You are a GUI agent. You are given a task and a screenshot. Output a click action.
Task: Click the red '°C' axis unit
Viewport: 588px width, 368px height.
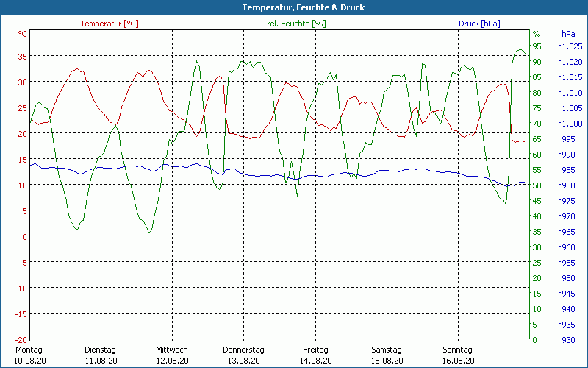pyautogui.click(x=23, y=34)
